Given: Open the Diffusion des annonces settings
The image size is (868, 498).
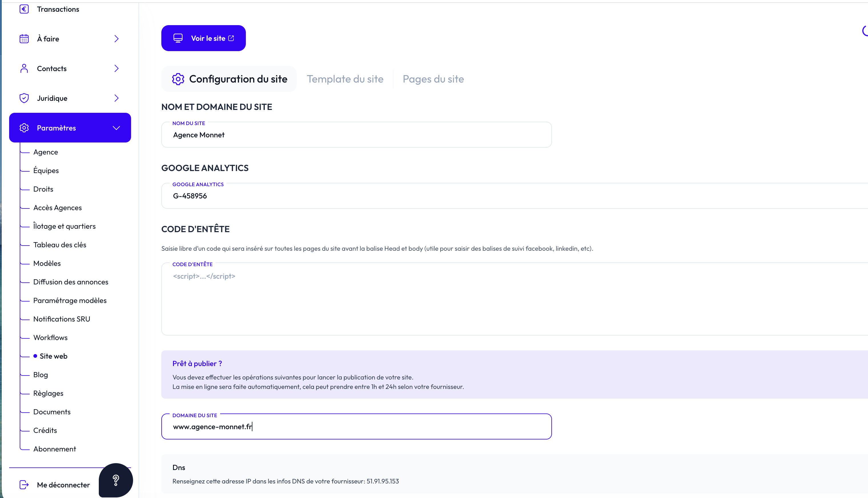Looking at the screenshot, I should (x=71, y=282).
